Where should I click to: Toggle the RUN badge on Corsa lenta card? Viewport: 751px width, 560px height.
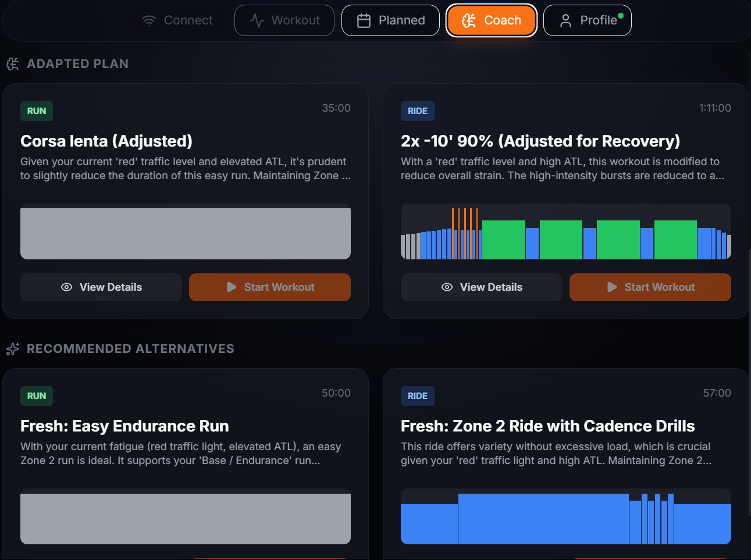point(36,110)
